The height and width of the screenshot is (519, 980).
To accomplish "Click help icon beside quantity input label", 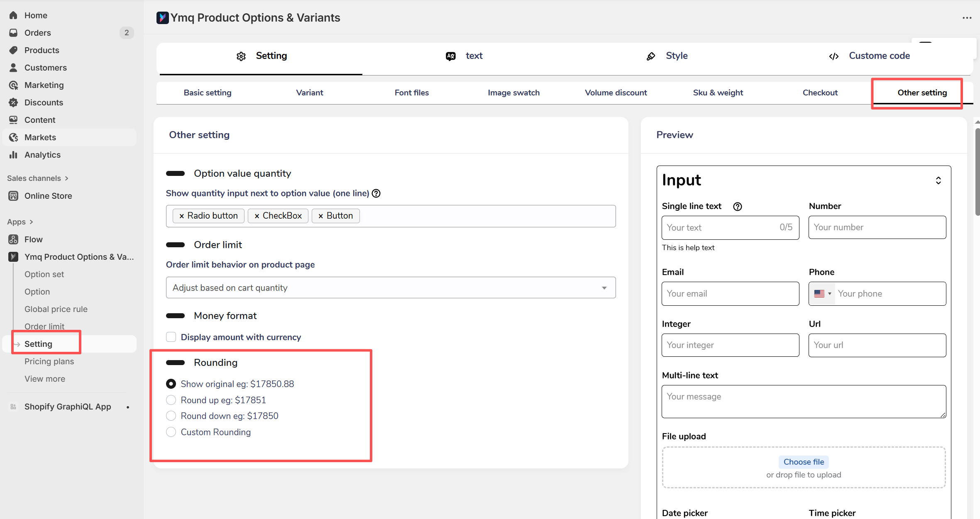I will pyautogui.click(x=376, y=193).
